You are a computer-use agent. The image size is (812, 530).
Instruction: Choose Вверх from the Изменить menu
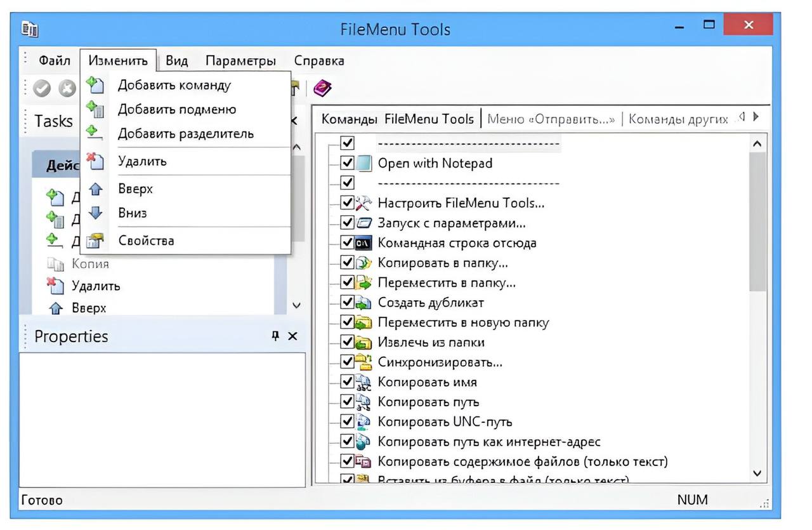click(185, 189)
